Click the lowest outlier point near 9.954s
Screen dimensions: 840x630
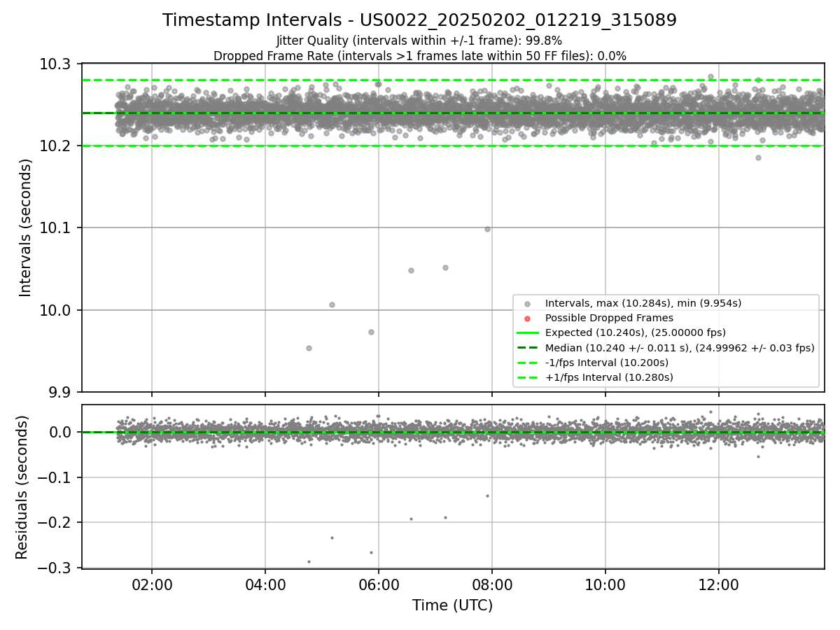tap(309, 348)
